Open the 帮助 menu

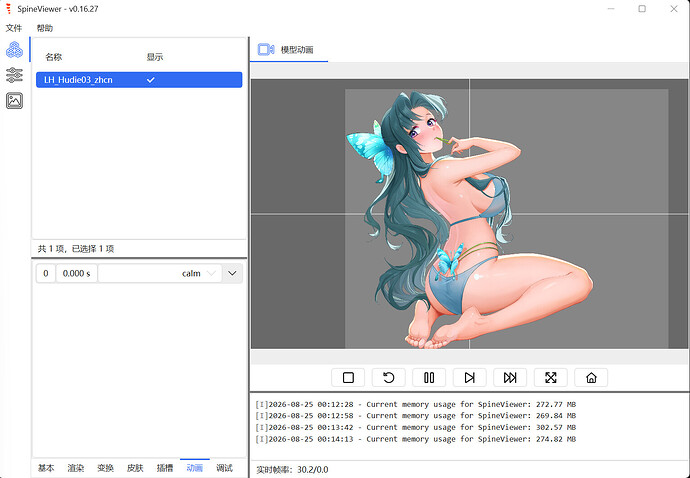pyautogui.click(x=44, y=28)
